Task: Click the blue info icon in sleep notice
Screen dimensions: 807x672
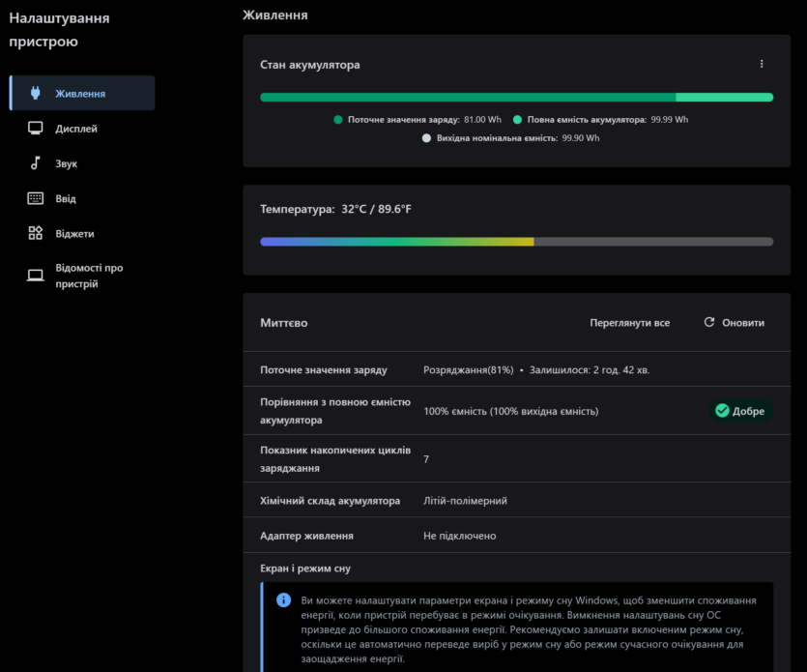Action: (x=283, y=599)
